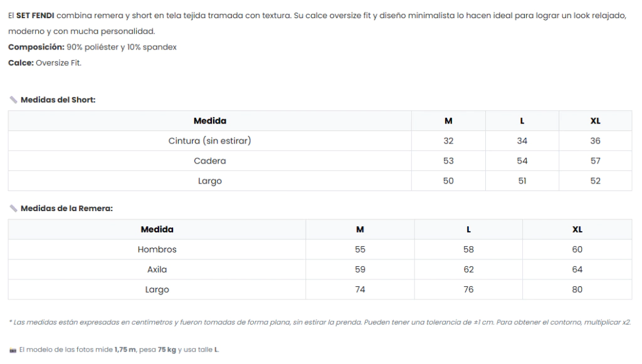
Task: Click the Largo value 80 in Remera table
Action: click(x=577, y=289)
